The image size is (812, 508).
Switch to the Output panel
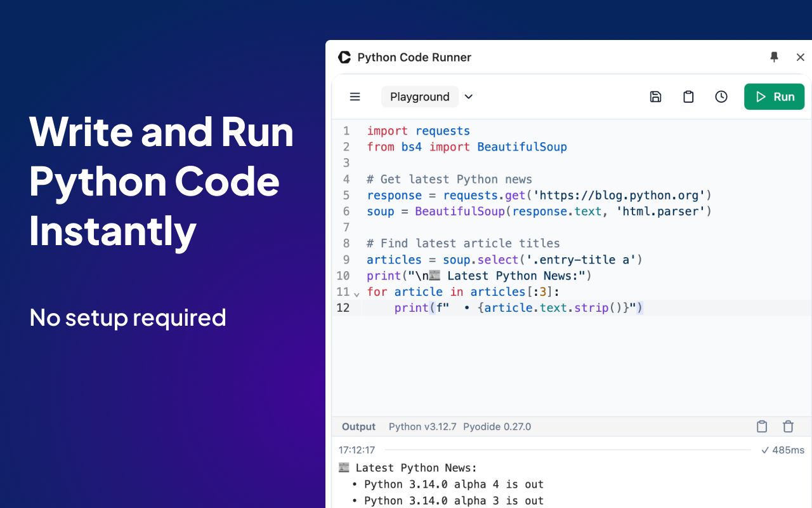(358, 426)
